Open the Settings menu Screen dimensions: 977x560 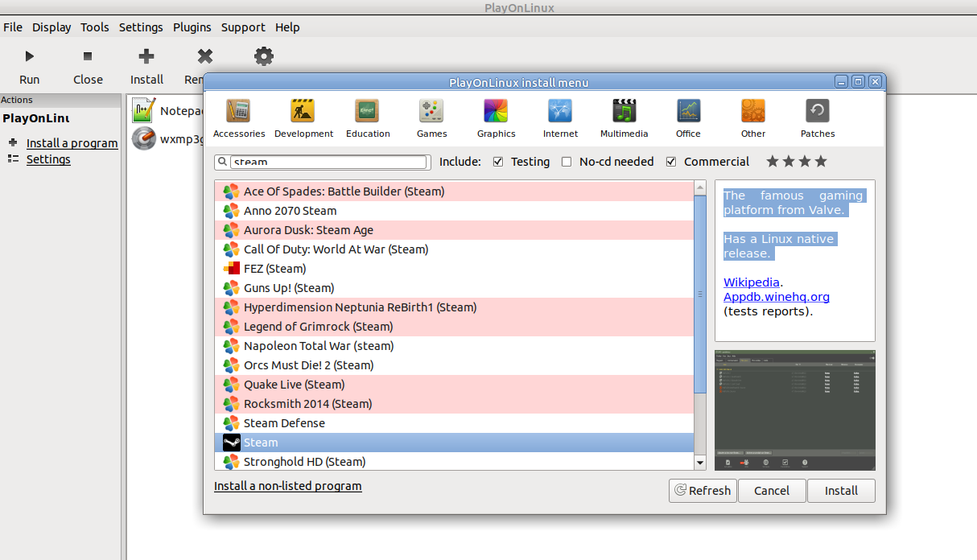[141, 27]
